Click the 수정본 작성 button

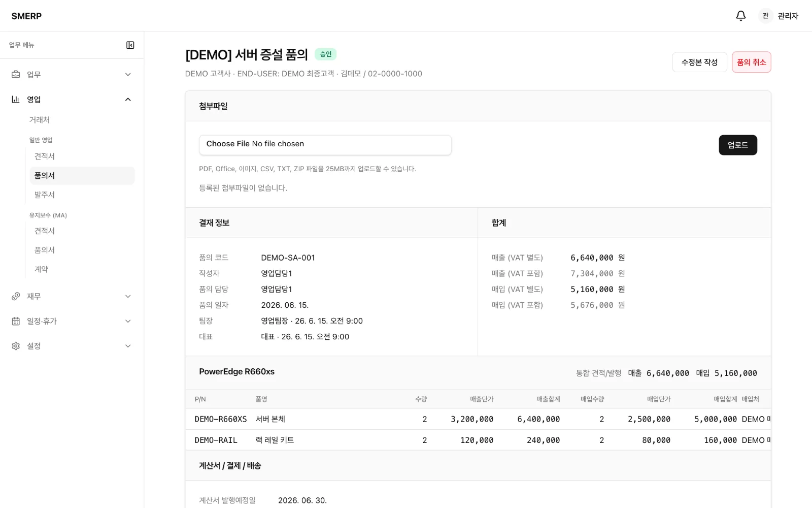699,62
